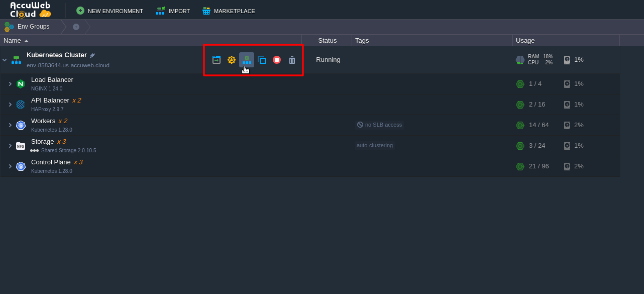Expand the Load Balancer layer
Image resolution: width=644 pixels, height=294 pixels.
click(10, 84)
